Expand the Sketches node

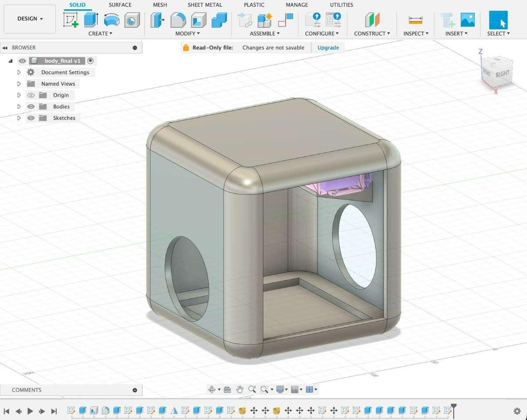19,118
